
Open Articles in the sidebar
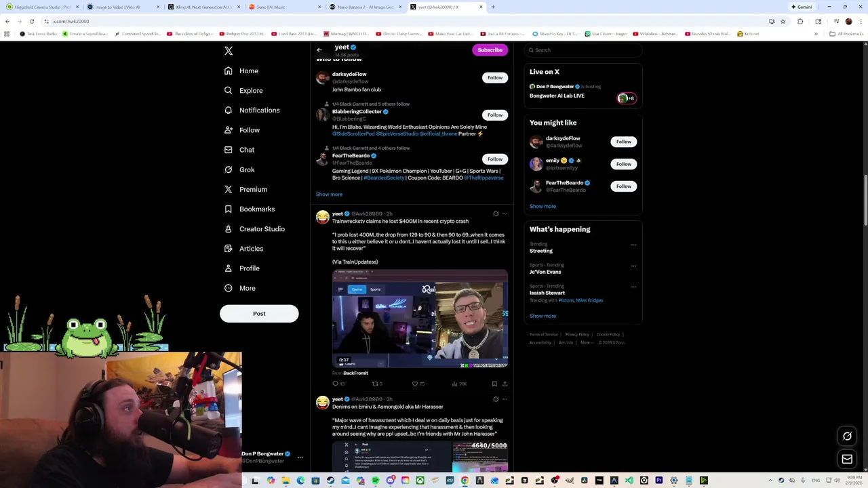[243, 249]
